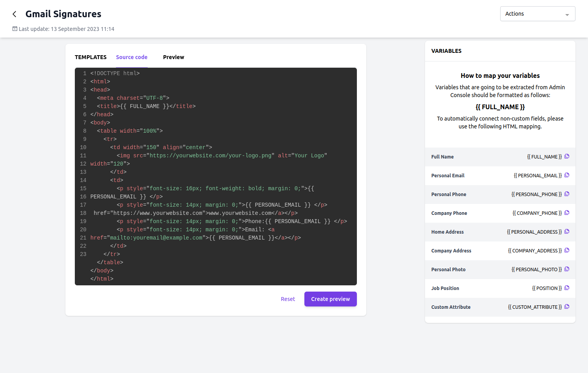Click the closing </html> tag line

click(102, 279)
